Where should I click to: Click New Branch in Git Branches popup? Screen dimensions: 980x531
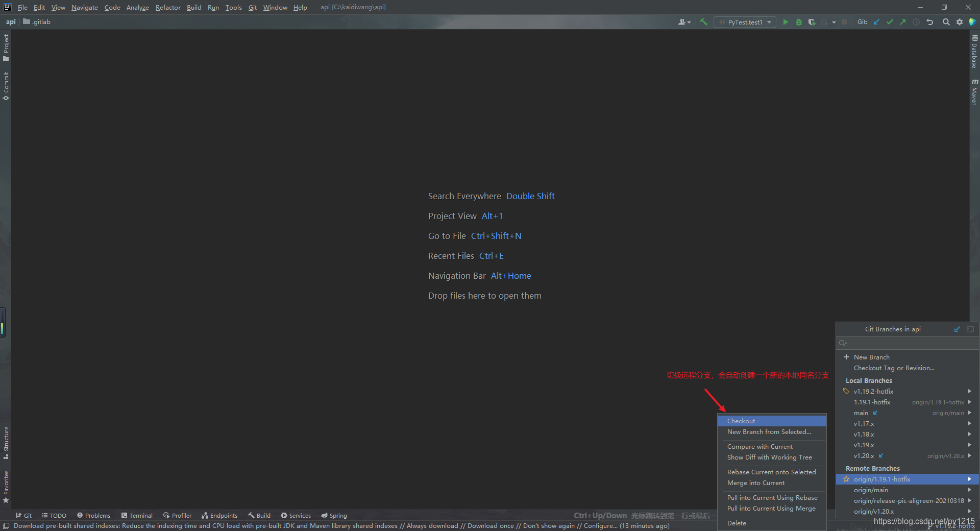click(908, 357)
